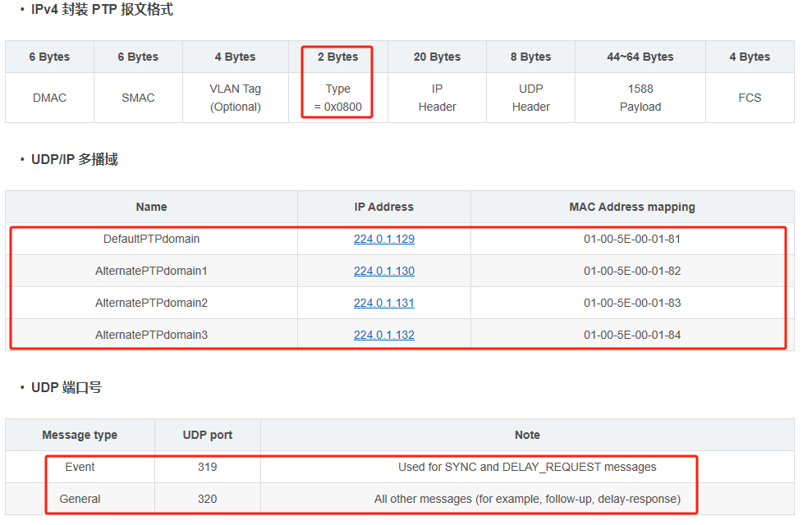Click the IP Header cell
Viewport: 812px width, 525px height.
(x=437, y=98)
